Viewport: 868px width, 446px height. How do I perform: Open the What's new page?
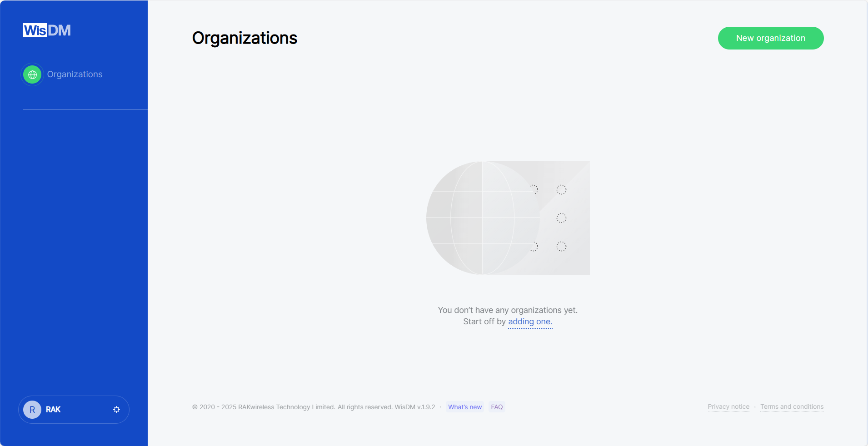pos(464,407)
